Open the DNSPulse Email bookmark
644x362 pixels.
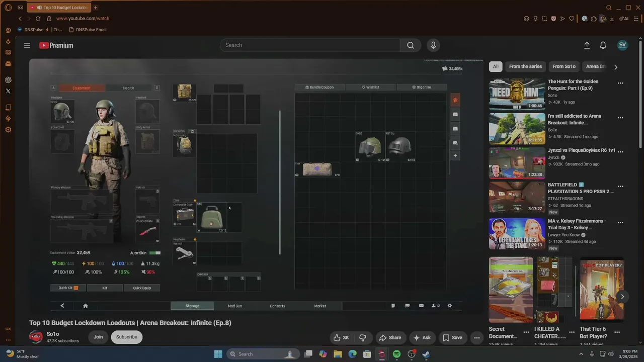(x=88, y=30)
